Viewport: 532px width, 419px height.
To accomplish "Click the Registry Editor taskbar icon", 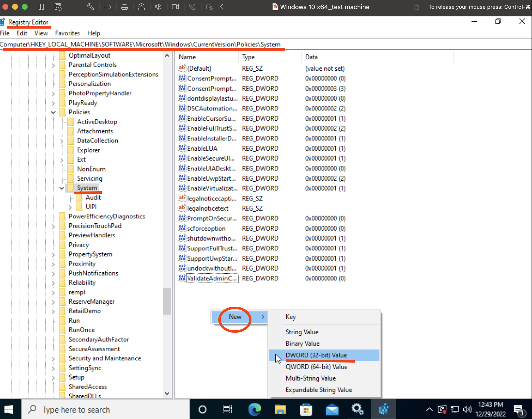I will (383, 409).
